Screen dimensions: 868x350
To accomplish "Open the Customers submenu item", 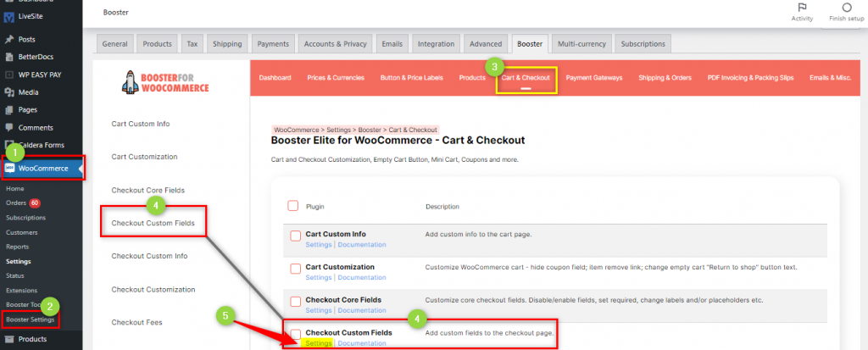I will pos(21,232).
